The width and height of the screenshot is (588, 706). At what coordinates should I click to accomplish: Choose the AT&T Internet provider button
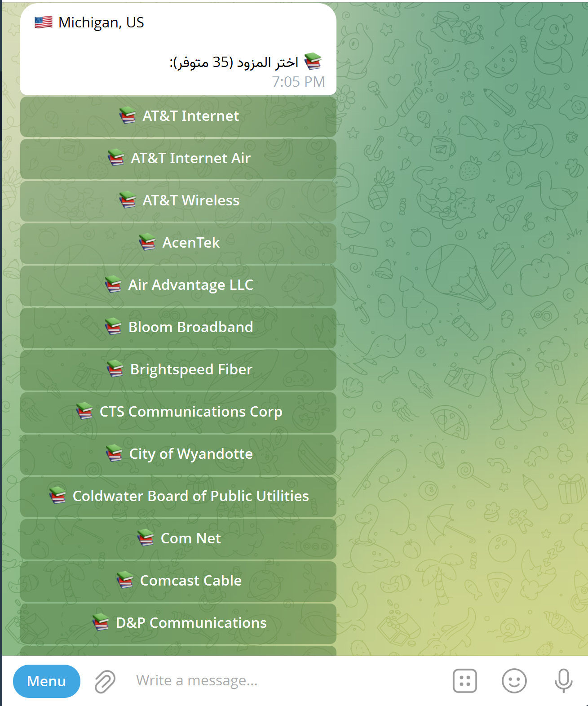tap(178, 116)
